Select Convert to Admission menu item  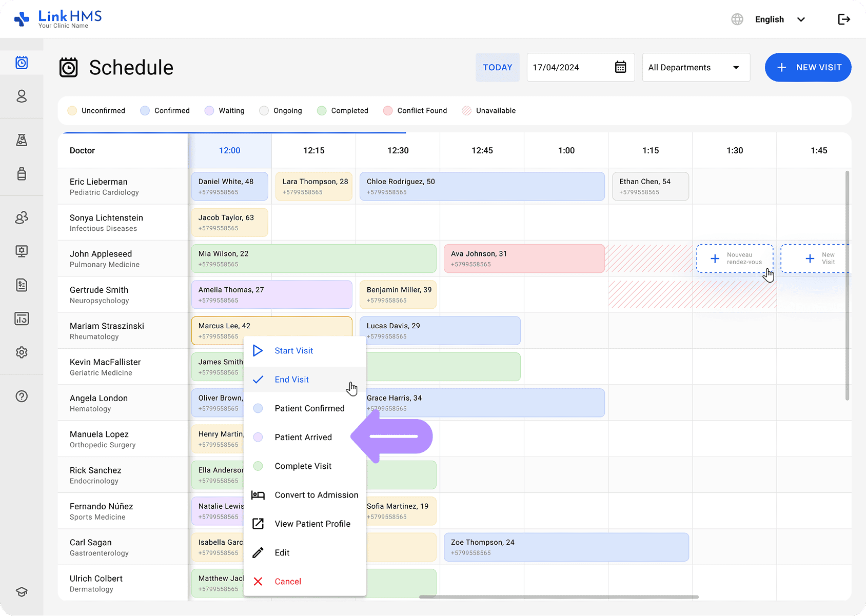[316, 495]
